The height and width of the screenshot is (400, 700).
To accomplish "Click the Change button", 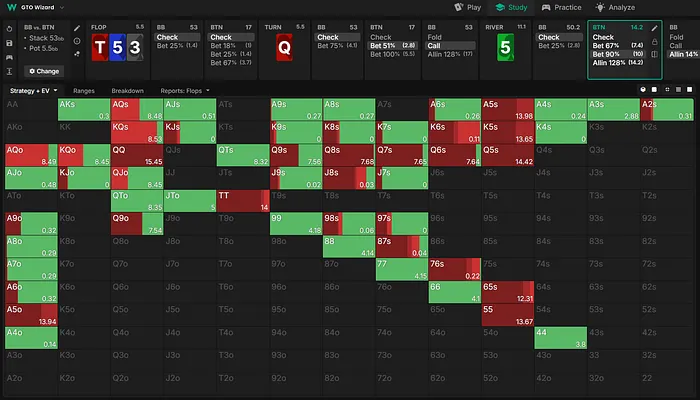I will pyautogui.click(x=44, y=71).
